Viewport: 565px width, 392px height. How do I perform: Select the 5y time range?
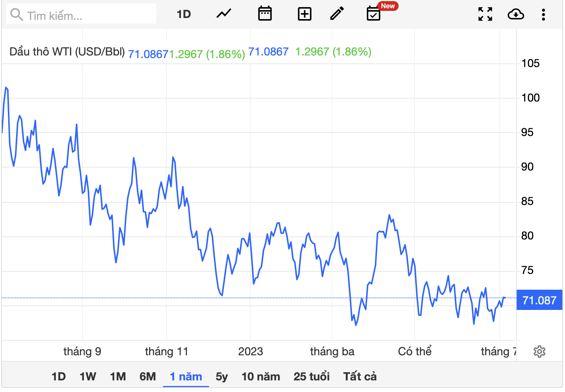(222, 376)
